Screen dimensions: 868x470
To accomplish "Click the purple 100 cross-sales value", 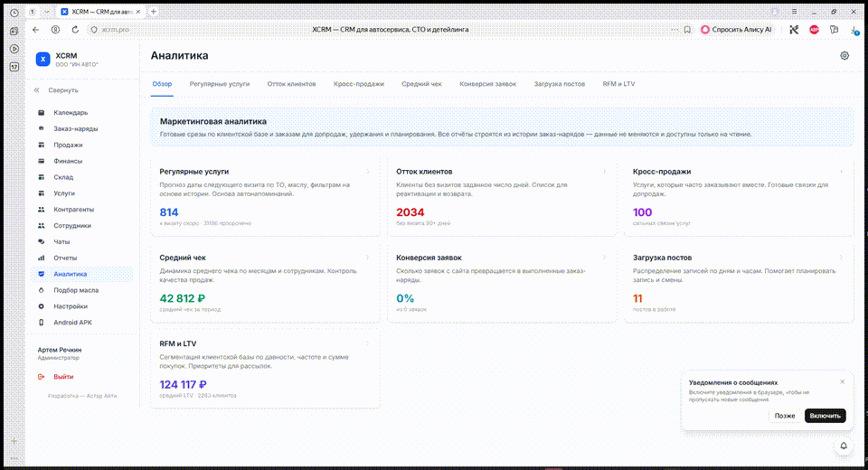I will click(x=642, y=212).
